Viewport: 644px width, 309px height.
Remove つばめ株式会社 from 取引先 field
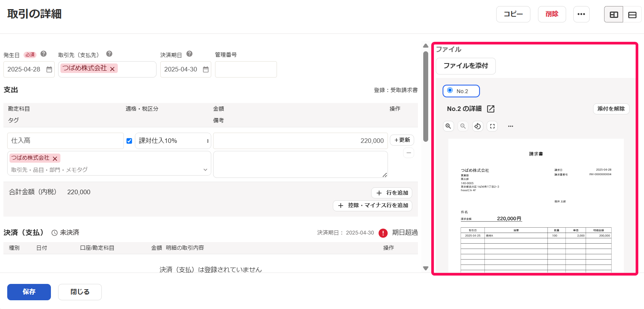(x=112, y=69)
